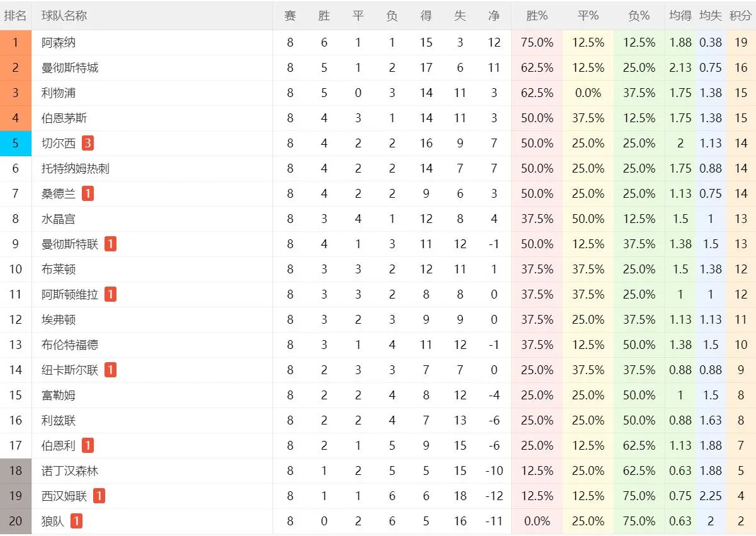Click the 胜% column header

point(537,16)
